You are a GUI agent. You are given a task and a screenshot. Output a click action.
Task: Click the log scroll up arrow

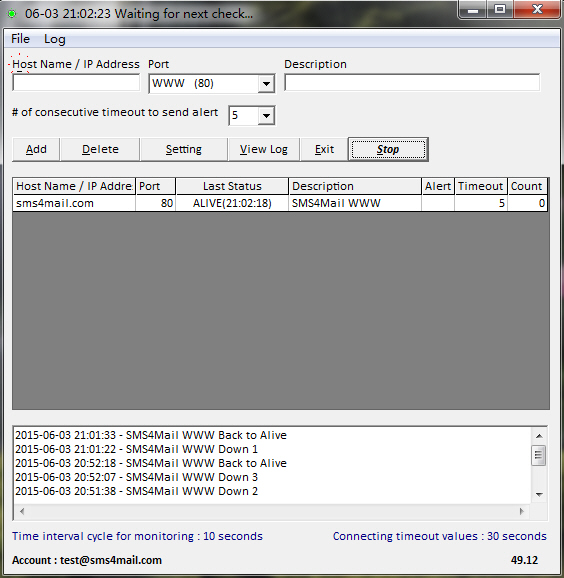pyautogui.click(x=539, y=436)
